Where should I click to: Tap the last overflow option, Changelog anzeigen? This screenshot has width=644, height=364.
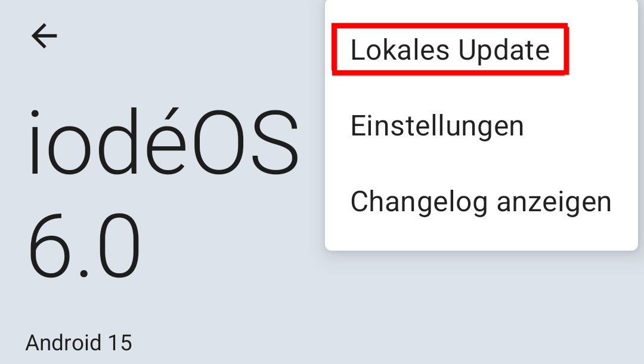481,202
